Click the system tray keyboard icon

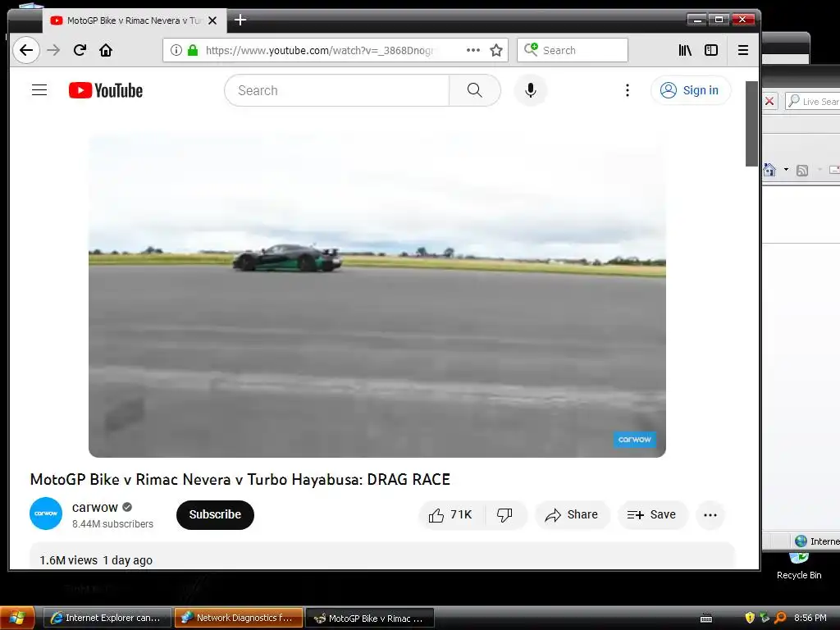pos(706,619)
